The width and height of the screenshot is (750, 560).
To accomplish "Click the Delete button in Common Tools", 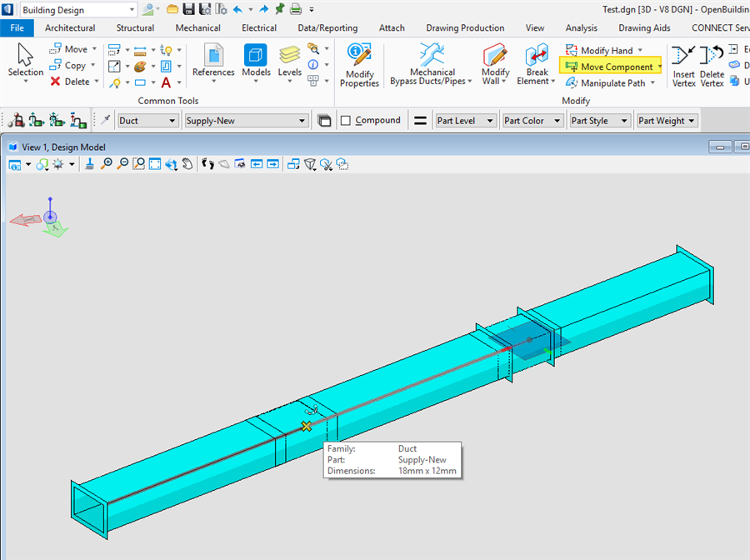I will [x=70, y=82].
